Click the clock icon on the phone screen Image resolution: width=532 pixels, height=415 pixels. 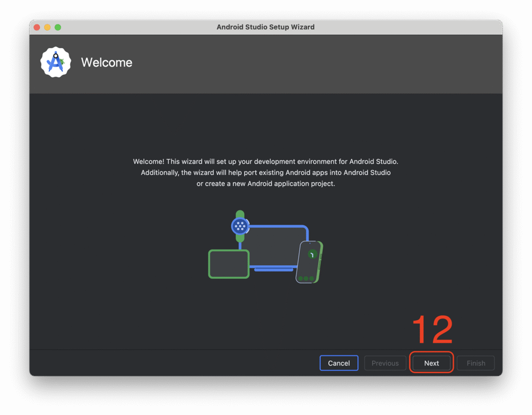[x=312, y=255]
